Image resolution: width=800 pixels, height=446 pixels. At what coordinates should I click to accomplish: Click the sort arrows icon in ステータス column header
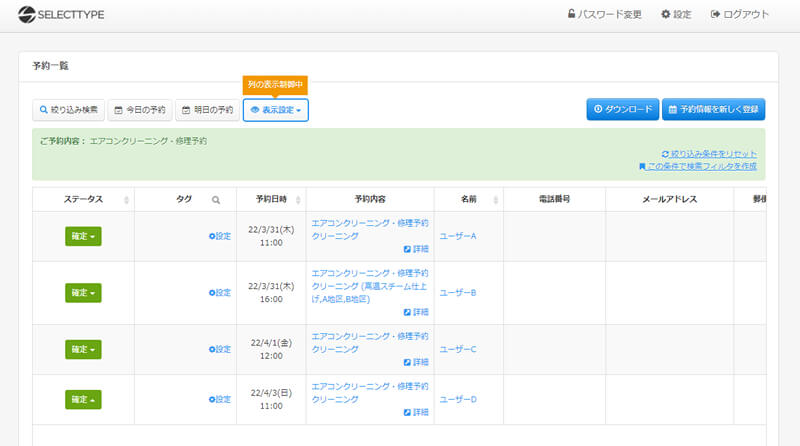click(x=126, y=200)
